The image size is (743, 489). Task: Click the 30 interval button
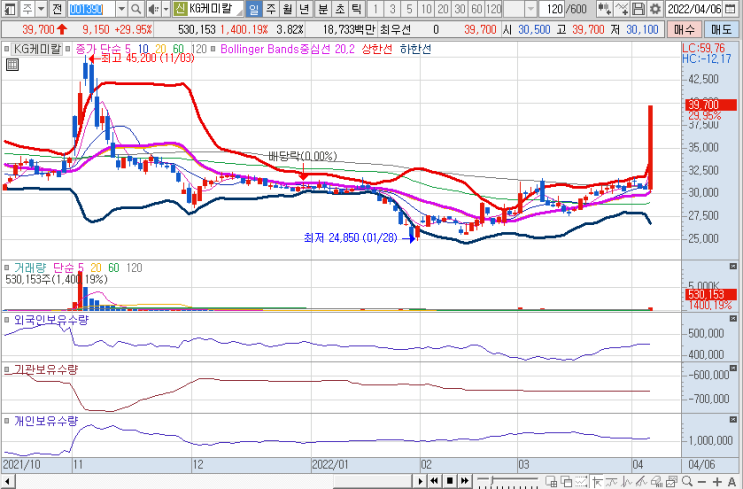[x=460, y=9]
